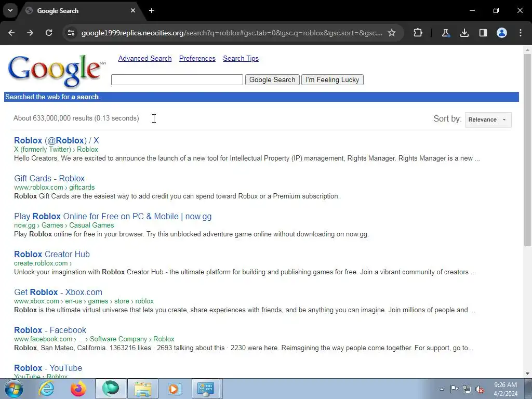Viewport: 532px width, 399px height.
Task: Click the page vertical scrollbar thumb
Action: click(527, 149)
